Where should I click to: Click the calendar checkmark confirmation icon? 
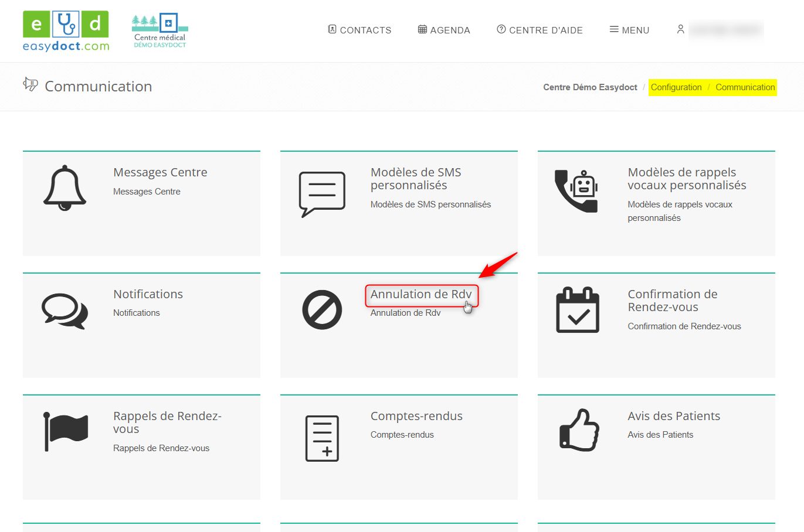pyautogui.click(x=577, y=310)
